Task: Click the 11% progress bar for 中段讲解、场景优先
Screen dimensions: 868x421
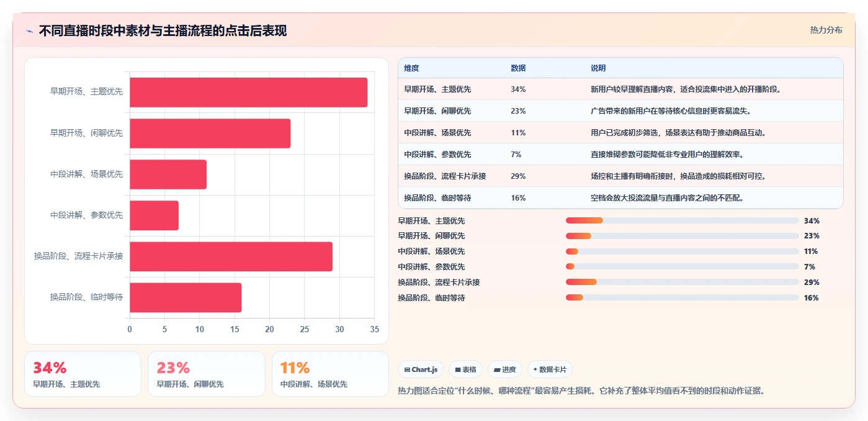Action: coord(682,251)
